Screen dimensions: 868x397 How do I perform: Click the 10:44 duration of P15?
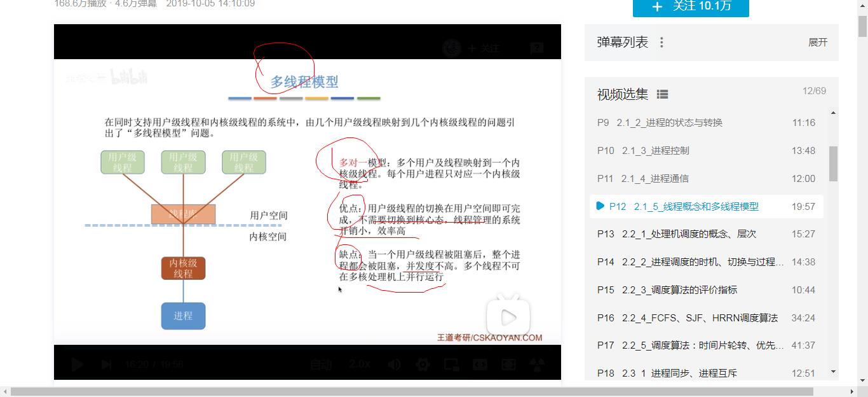(x=804, y=290)
